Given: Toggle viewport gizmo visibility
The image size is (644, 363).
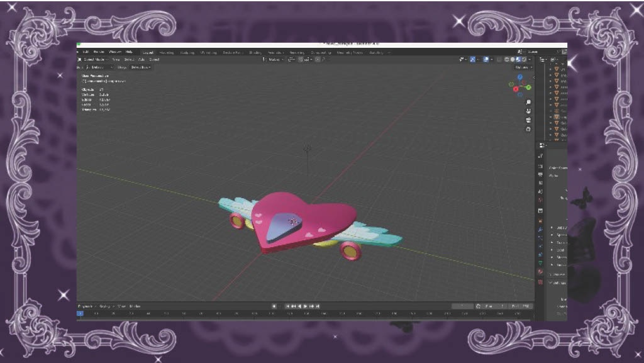Looking at the screenshot, I should [x=473, y=60].
